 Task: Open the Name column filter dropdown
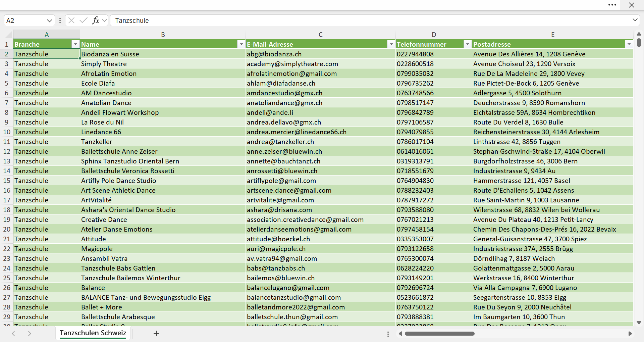coord(241,44)
